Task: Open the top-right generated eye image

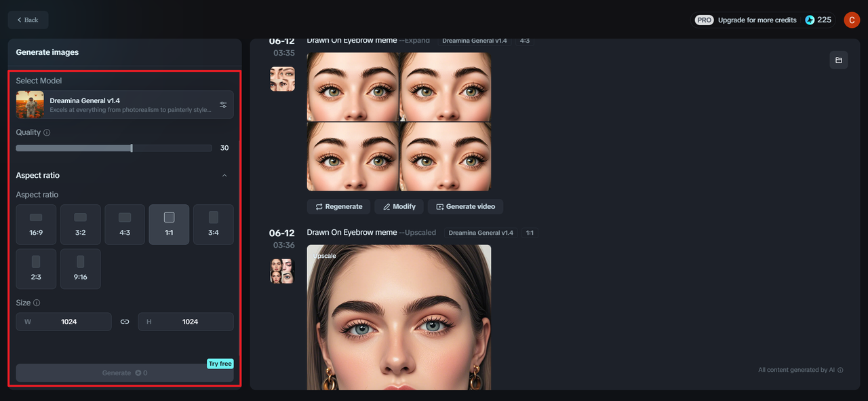Action: [x=446, y=87]
